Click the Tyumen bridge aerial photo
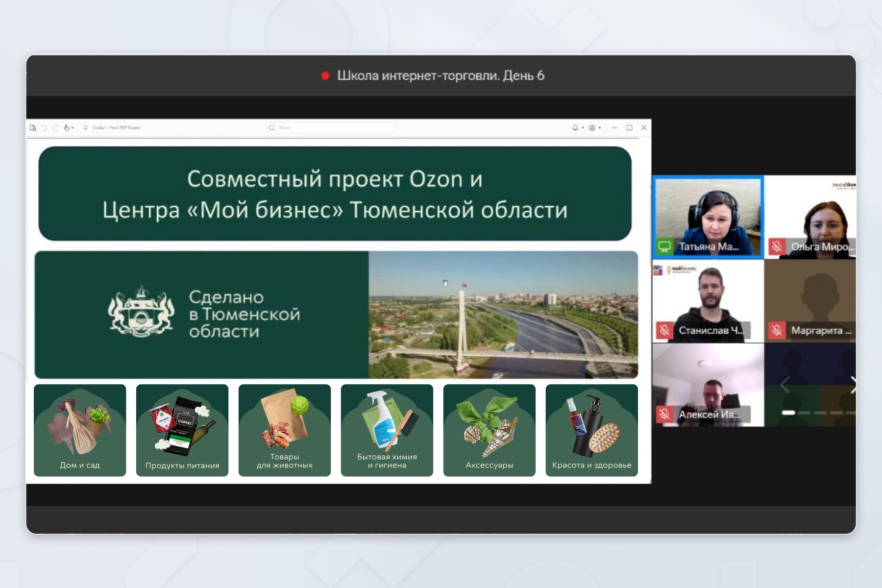This screenshot has width=882, height=588. (503, 315)
